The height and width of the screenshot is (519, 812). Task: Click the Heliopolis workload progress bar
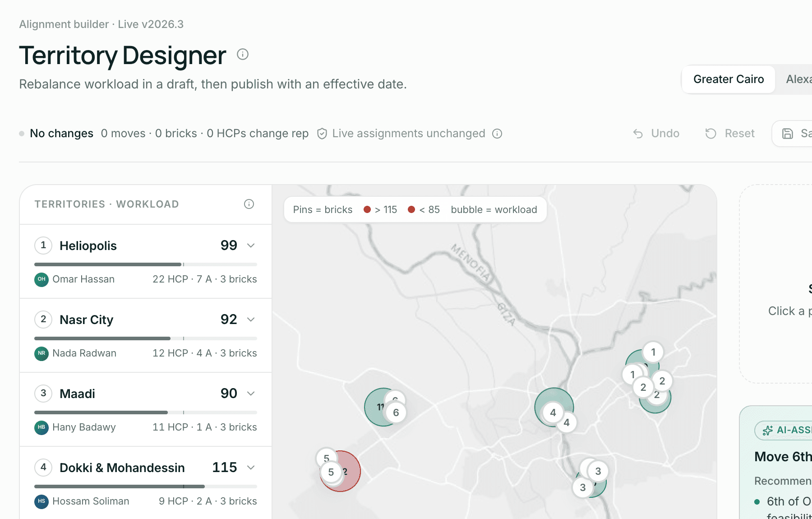pyautogui.click(x=146, y=264)
